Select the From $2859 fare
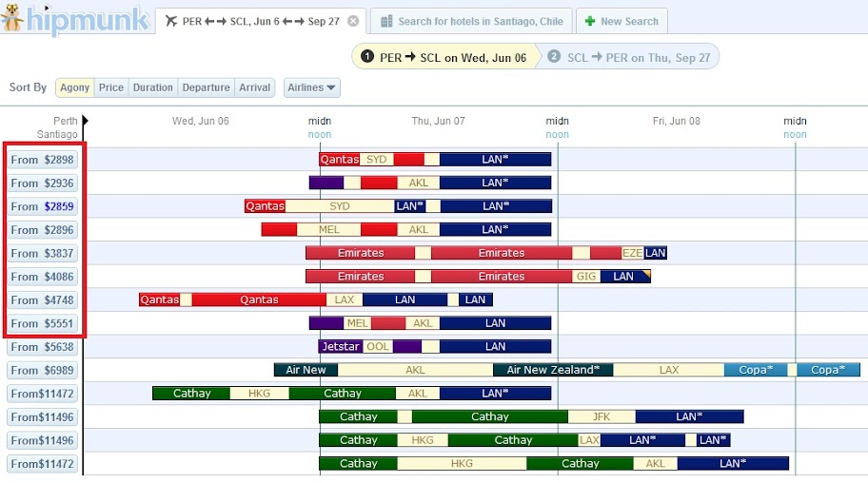Viewport: 868px width, 483px height. coord(43,206)
